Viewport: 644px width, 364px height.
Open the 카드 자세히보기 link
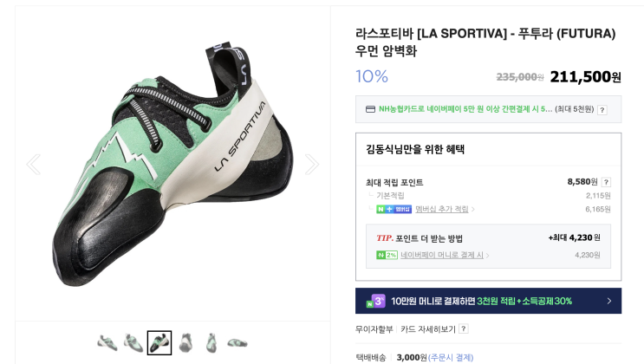427,329
